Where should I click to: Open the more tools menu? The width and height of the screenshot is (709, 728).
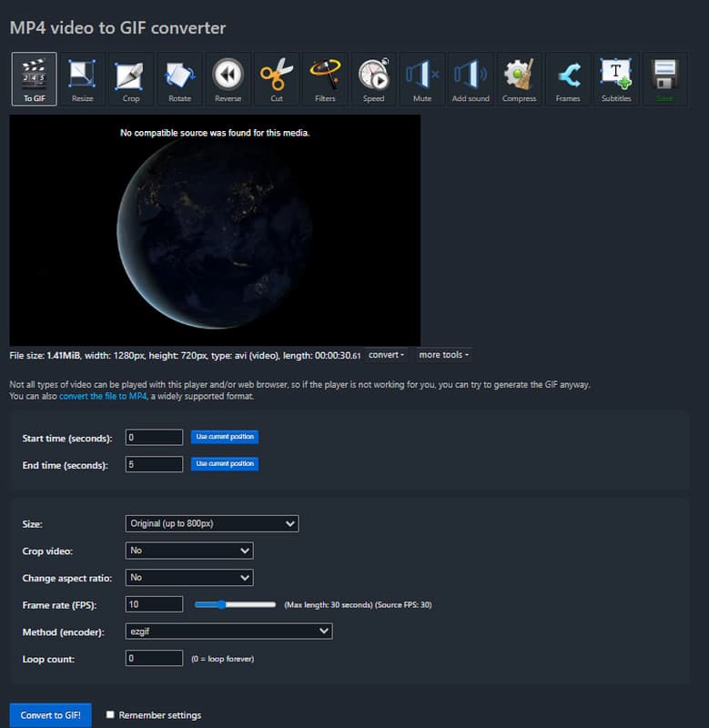coord(443,355)
